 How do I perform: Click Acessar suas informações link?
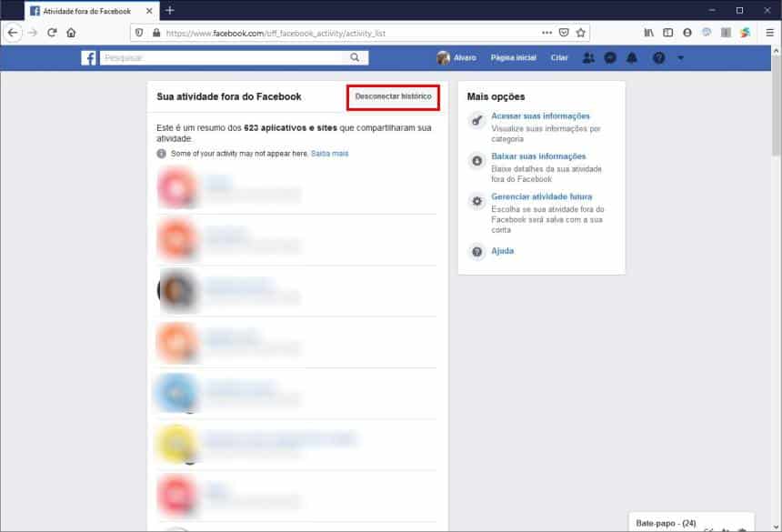point(540,115)
